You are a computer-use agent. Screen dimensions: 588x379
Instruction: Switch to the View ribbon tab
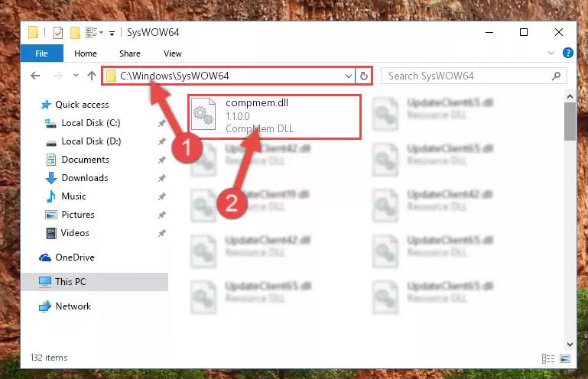coord(173,53)
